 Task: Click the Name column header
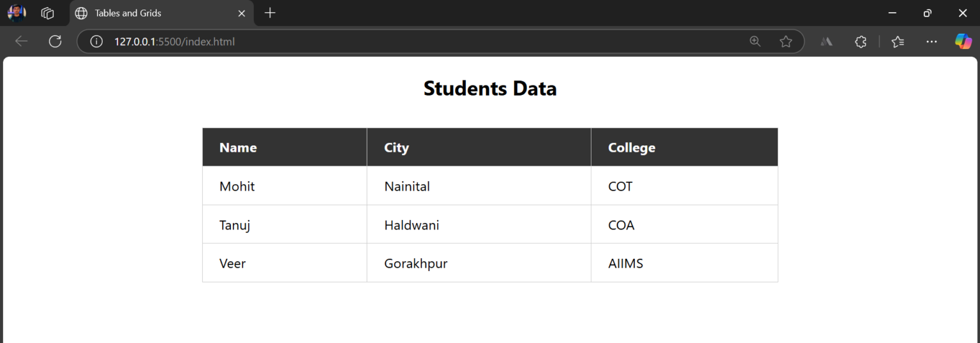(238, 147)
